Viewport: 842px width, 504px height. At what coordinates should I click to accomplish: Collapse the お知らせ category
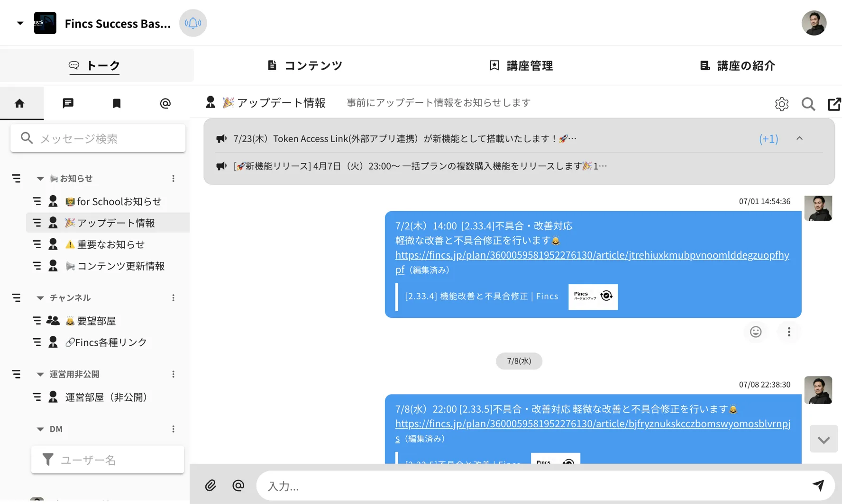[40, 179]
